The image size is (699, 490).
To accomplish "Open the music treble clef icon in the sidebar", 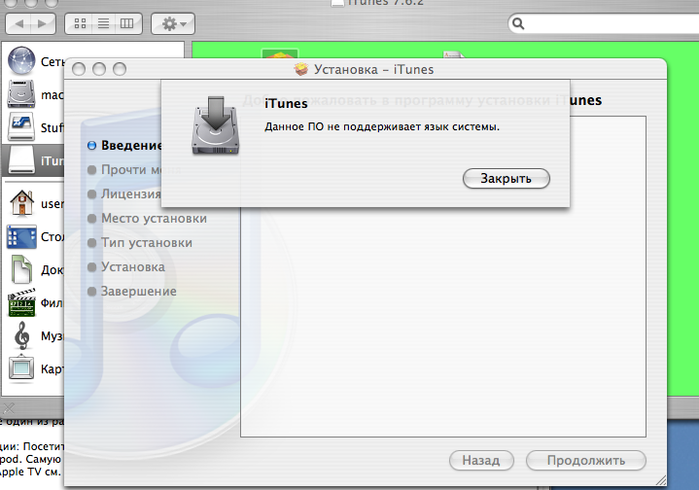I will click(21, 335).
